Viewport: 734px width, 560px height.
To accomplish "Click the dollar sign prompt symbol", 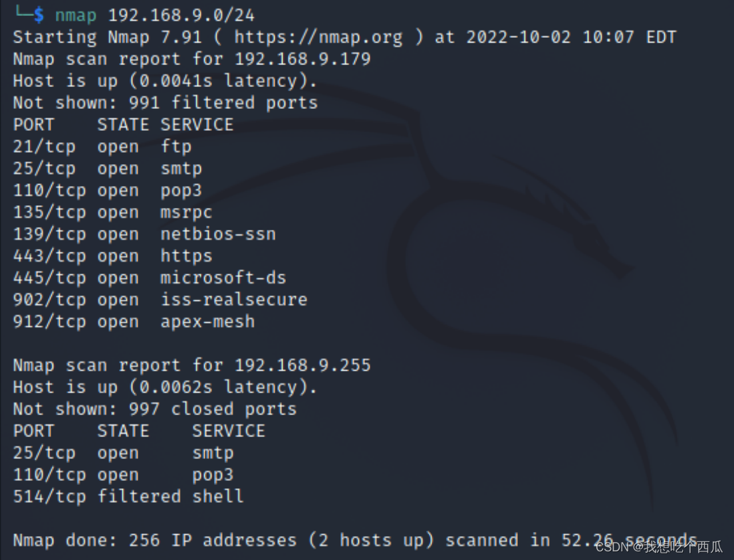I will click(39, 15).
